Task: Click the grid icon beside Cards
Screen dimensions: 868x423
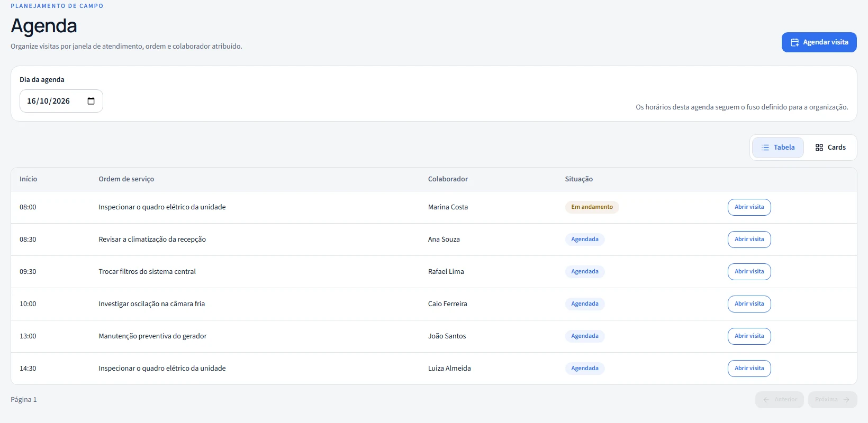Action: [x=819, y=148]
